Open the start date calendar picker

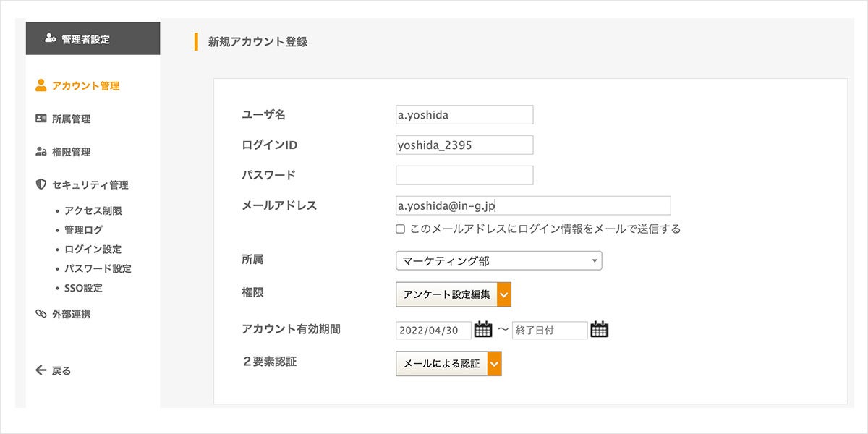[483, 330]
